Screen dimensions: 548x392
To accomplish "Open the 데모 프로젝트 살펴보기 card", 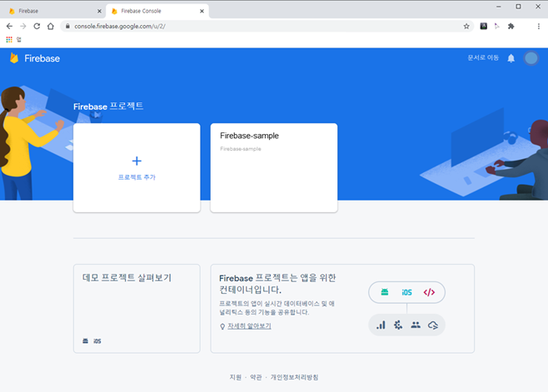I will pyautogui.click(x=137, y=309).
